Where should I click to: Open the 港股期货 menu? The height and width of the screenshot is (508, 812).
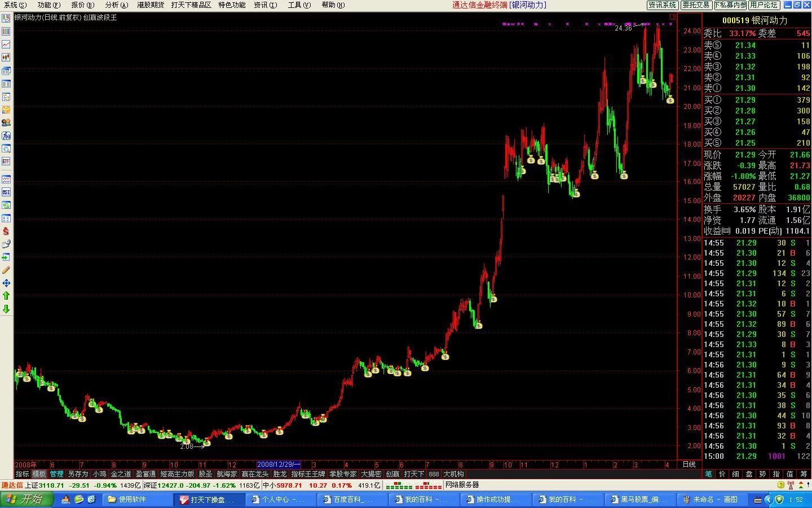tap(151, 5)
